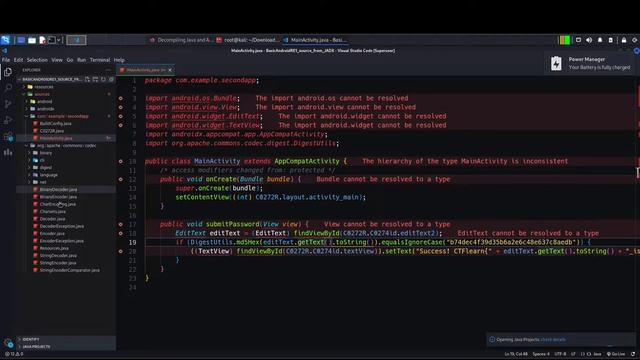This screenshot has height=360, width=640.
Task: Click Refresh Explorer icon in explorer header
Action: click(103, 79)
